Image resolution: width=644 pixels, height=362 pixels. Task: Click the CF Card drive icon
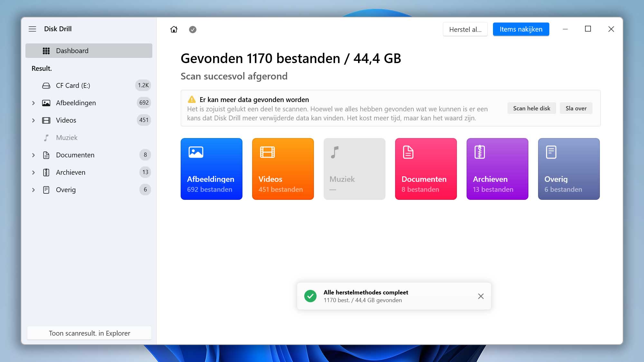click(x=46, y=86)
